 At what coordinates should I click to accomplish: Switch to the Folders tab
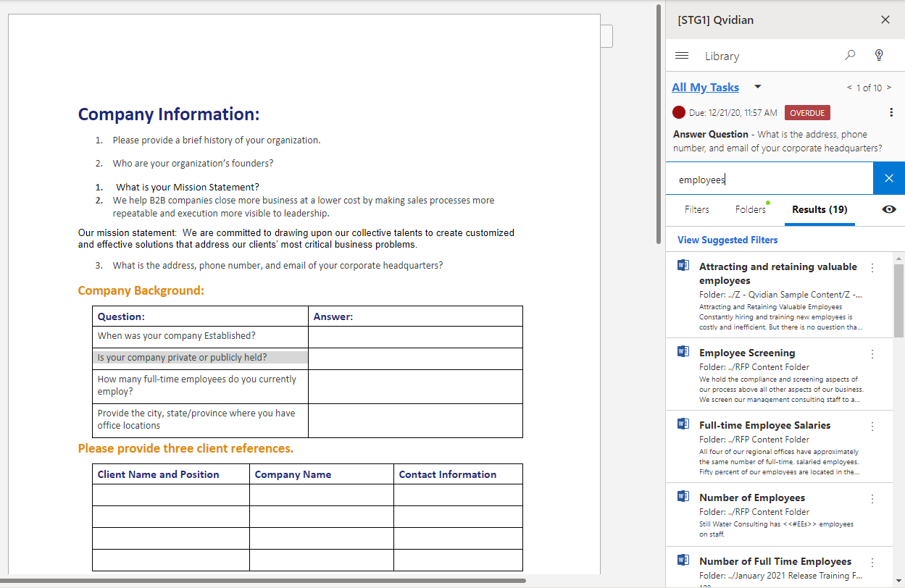(750, 209)
